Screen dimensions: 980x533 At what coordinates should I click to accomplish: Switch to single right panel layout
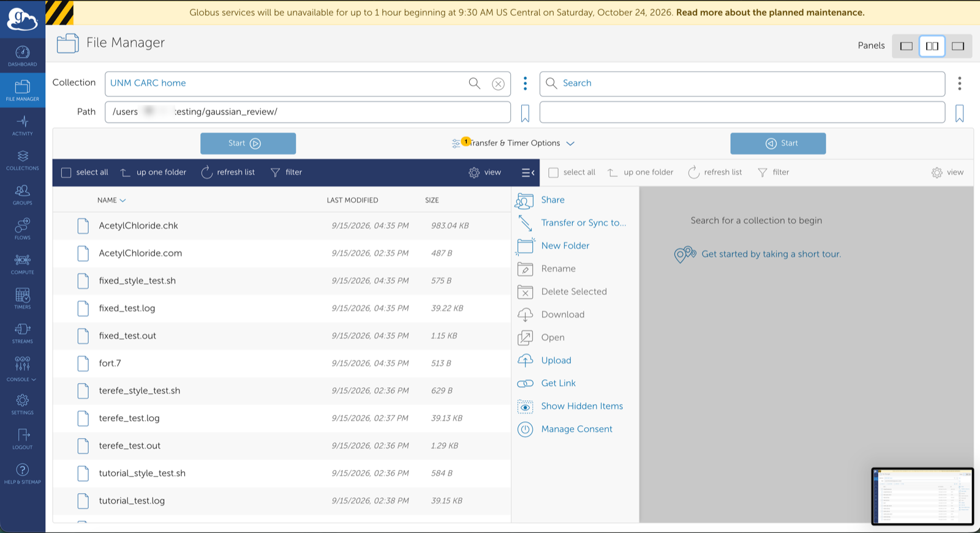click(x=958, y=46)
